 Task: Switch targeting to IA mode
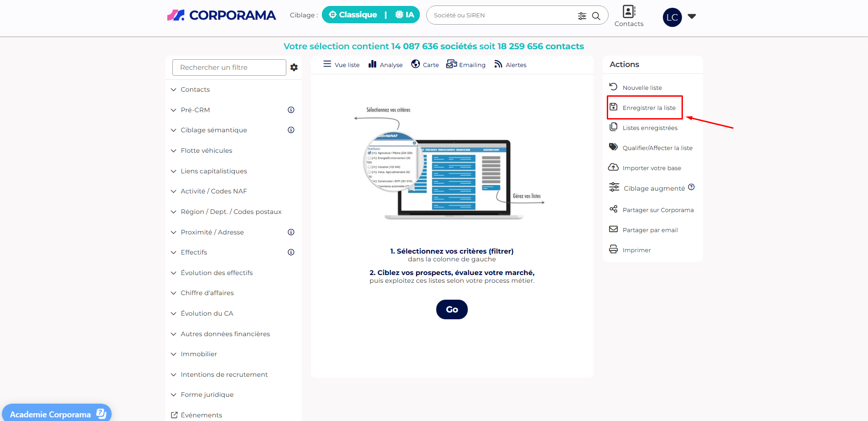tap(404, 15)
